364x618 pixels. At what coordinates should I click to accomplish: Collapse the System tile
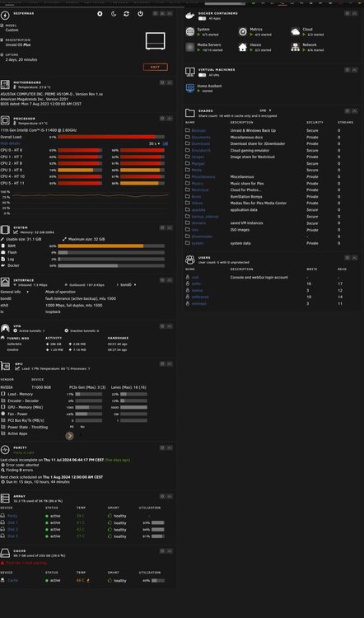[170, 227]
